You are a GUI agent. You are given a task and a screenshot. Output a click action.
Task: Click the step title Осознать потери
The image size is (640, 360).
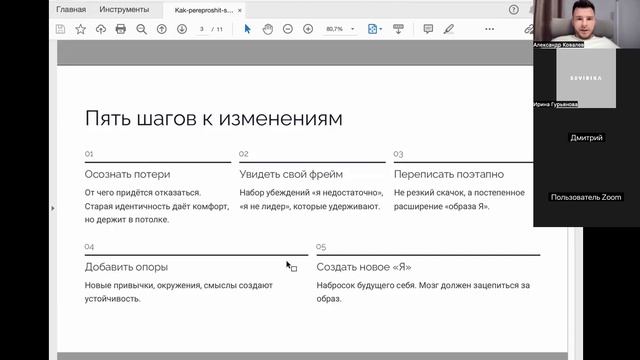(x=127, y=174)
